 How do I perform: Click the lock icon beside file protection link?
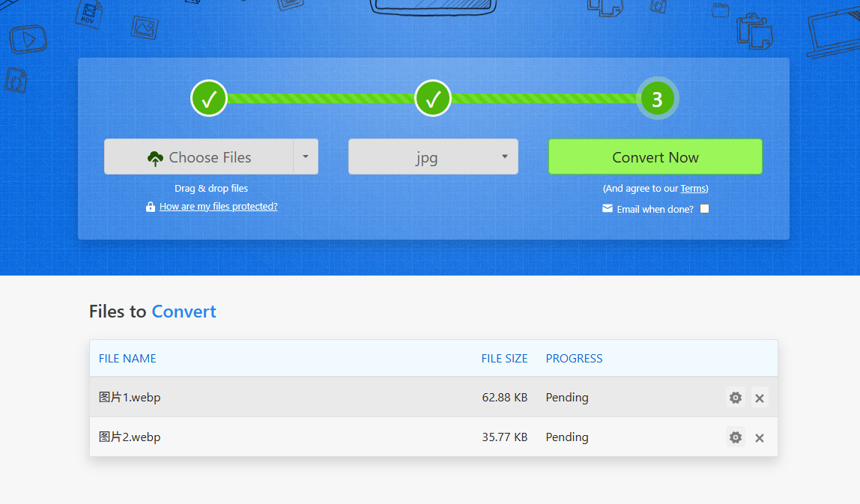[151, 207]
